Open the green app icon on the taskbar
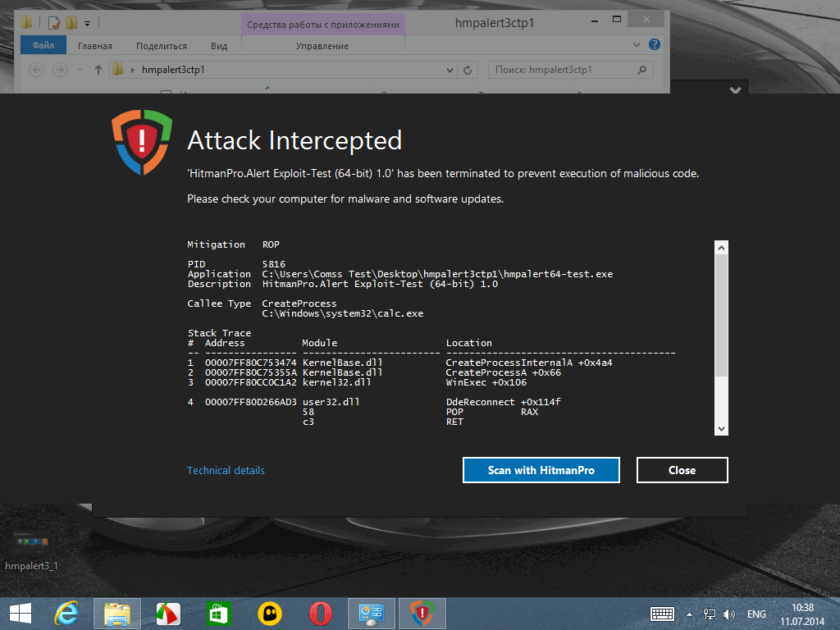840x630 pixels. pyautogui.click(x=218, y=613)
